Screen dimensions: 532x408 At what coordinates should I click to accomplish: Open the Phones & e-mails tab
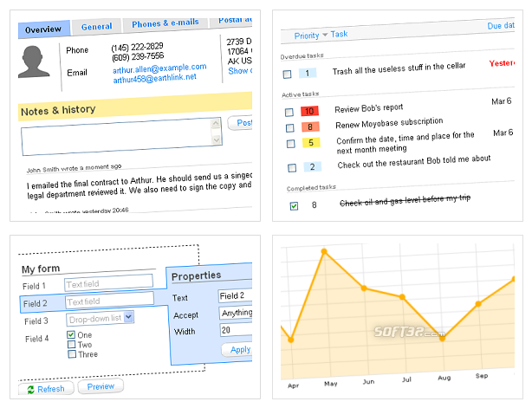(x=165, y=23)
